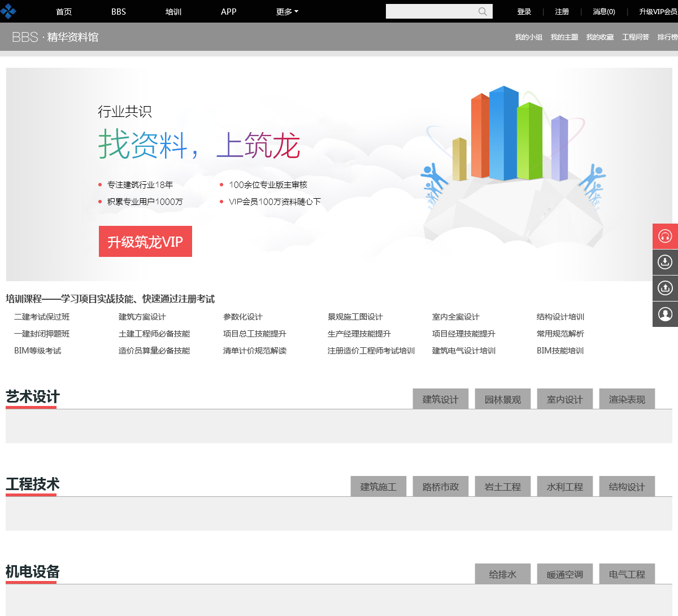Open 常用规范解析 link
Viewport: 678px width, 616px height.
click(x=560, y=334)
